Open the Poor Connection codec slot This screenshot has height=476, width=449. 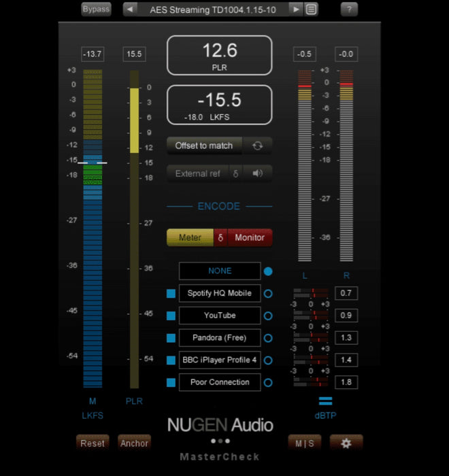(220, 382)
